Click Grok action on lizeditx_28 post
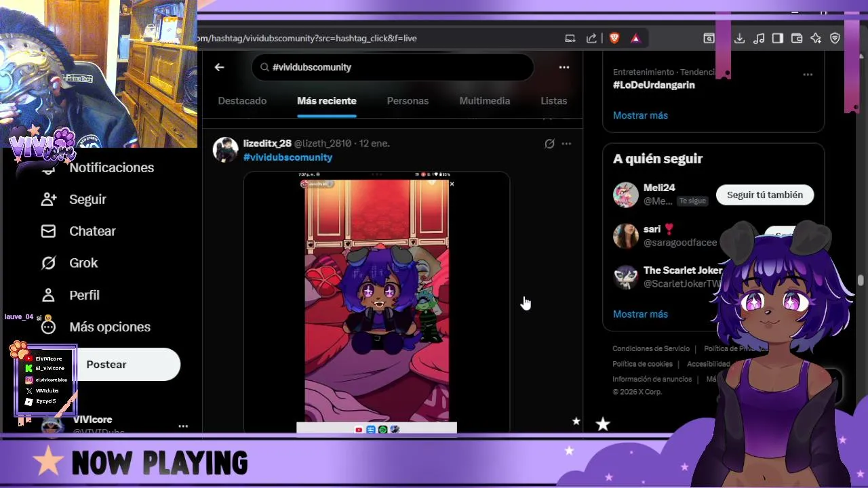Image resolution: width=868 pixels, height=488 pixels. tap(549, 144)
